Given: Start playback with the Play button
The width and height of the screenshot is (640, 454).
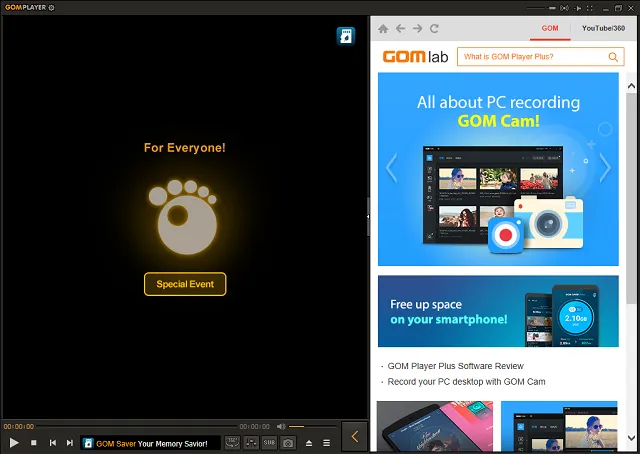Looking at the screenshot, I should pos(14,443).
